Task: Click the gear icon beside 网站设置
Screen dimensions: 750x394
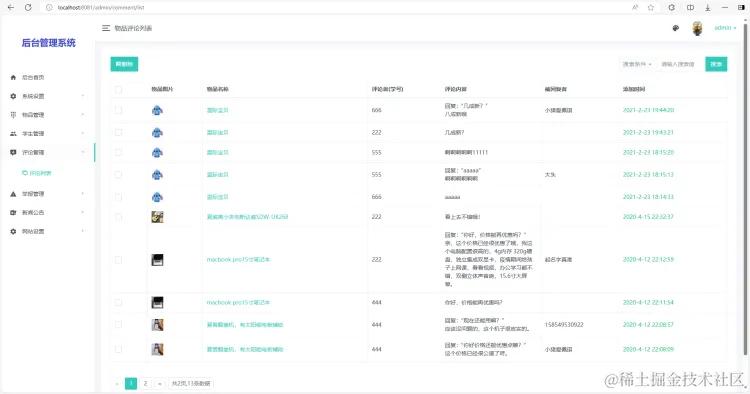Action: tap(13, 231)
